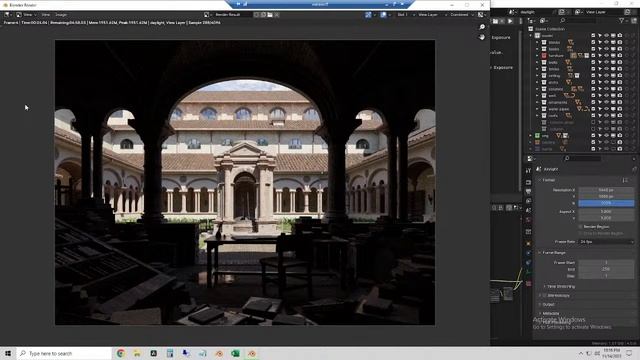Click the unlink X icon beside Render Result
Screen dimensions: 640x360
(277, 15)
